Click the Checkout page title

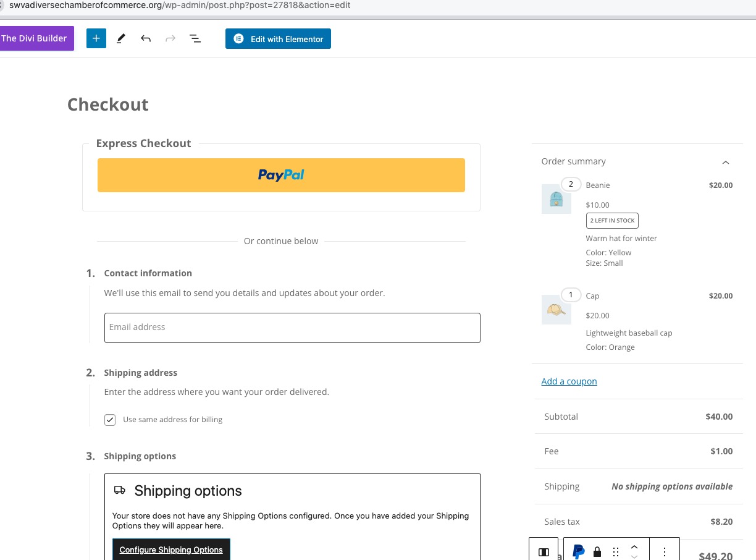coord(108,104)
